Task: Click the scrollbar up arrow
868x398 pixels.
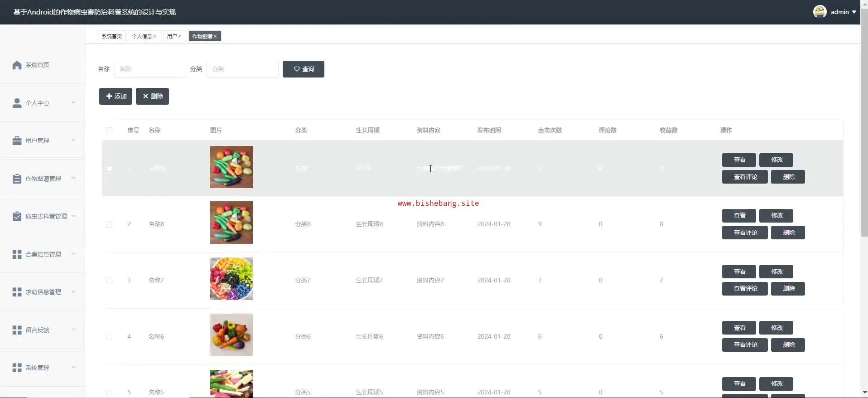Action: pyautogui.click(x=864, y=4)
